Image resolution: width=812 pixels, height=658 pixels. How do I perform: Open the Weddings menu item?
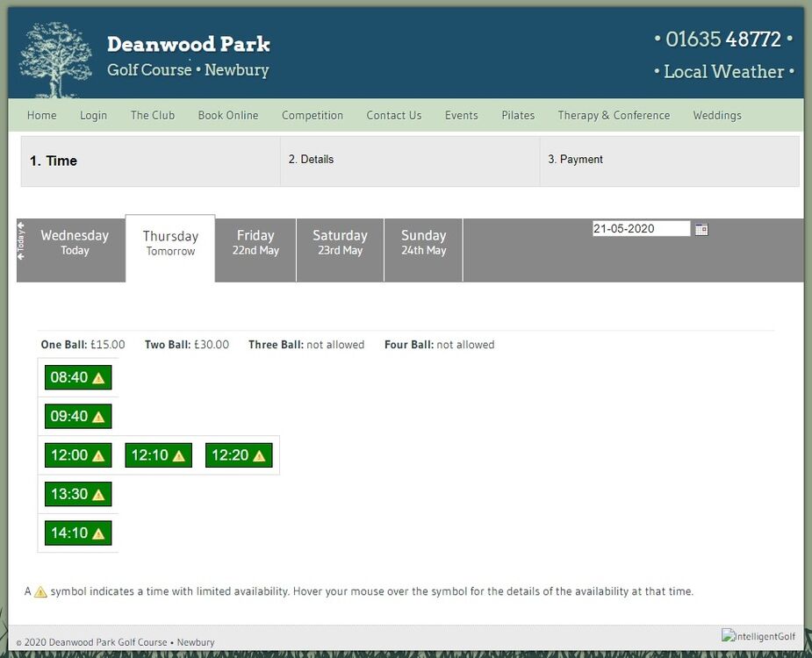click(717, 115)
